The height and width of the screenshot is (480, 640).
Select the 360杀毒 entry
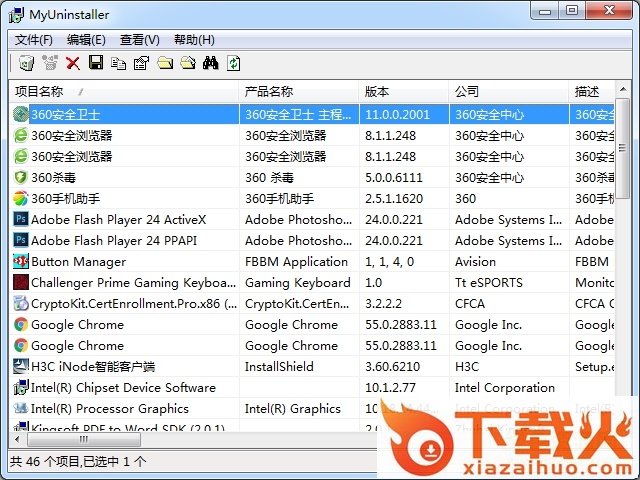tap(53, 178)
